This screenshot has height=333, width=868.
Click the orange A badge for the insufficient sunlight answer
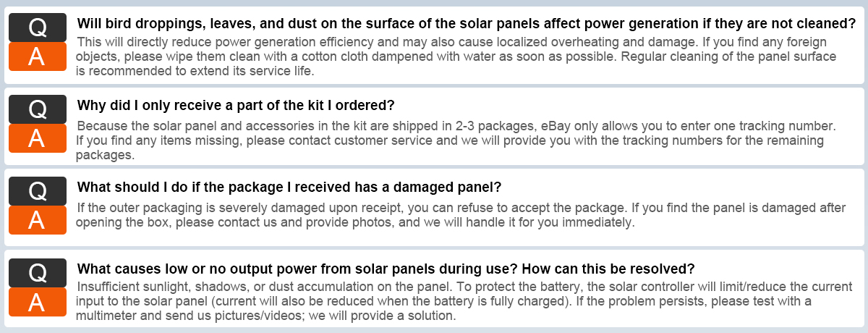pyautogui.click(x=38, y=302)
